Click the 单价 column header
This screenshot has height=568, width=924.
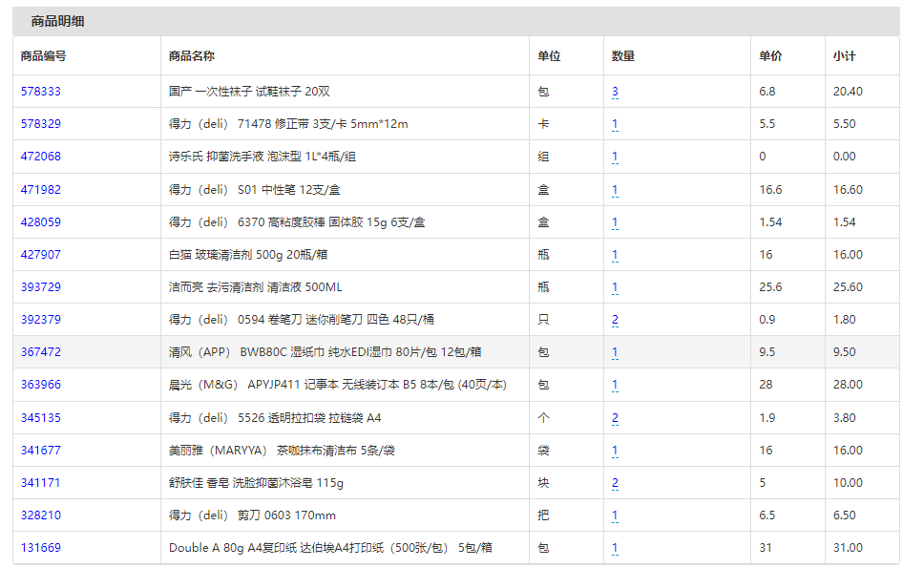pyautogui.click(x=770, y=56)
